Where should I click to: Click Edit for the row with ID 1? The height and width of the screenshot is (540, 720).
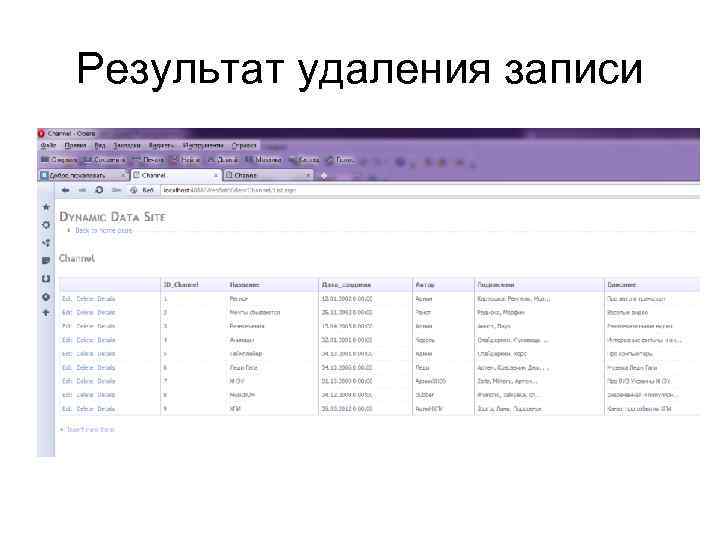click(67, 299)
